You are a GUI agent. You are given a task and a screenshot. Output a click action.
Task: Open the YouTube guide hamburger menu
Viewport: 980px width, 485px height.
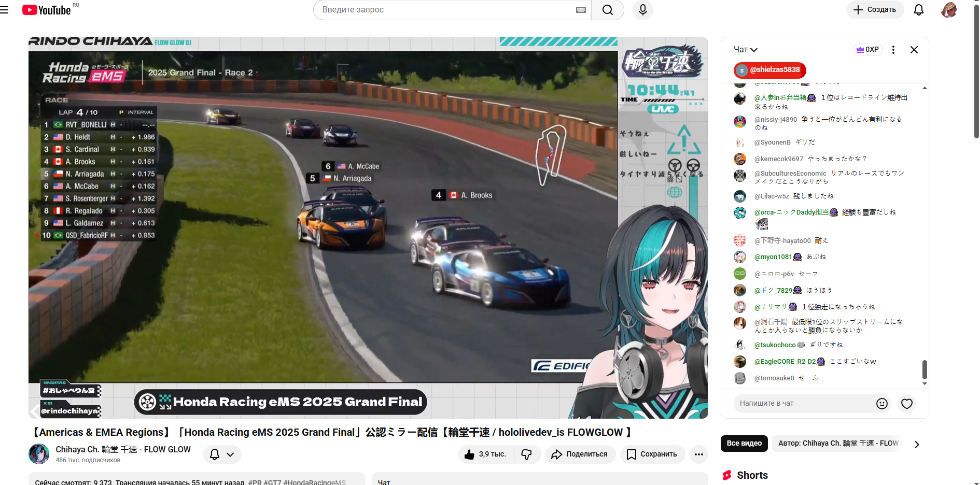point(5,10)
